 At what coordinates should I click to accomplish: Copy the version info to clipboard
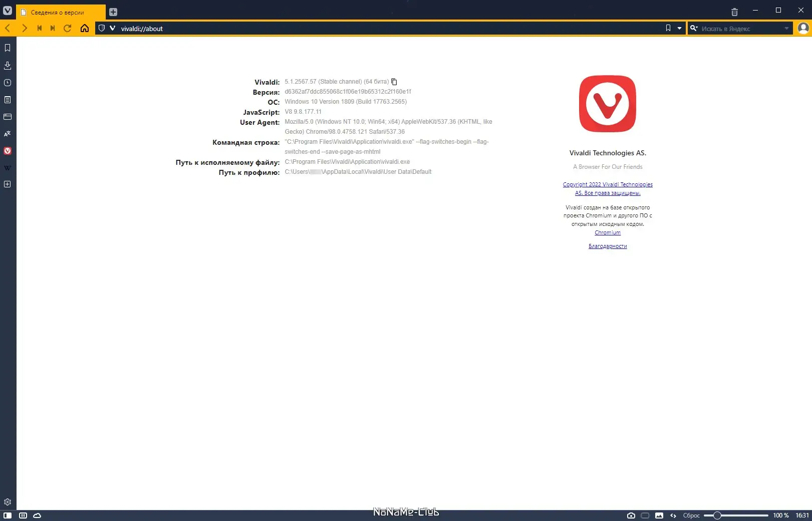[x=394, y=82]
